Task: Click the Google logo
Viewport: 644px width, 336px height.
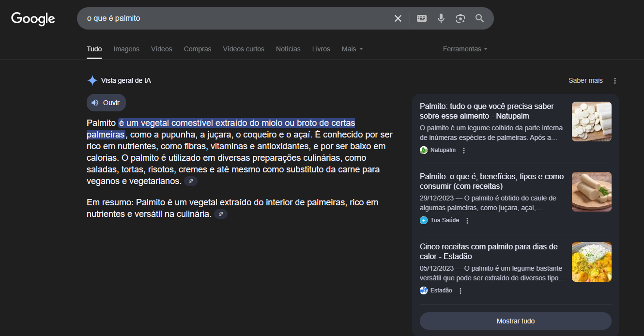Action: (33, 18)
